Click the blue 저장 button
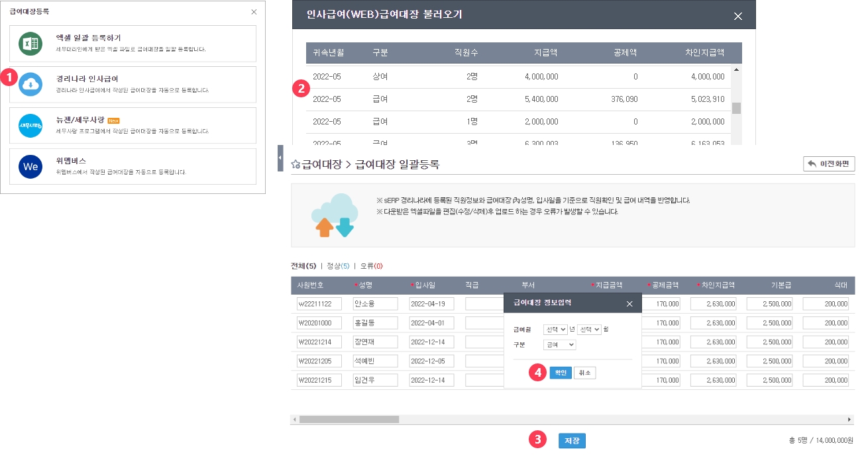 coord(572,440)
